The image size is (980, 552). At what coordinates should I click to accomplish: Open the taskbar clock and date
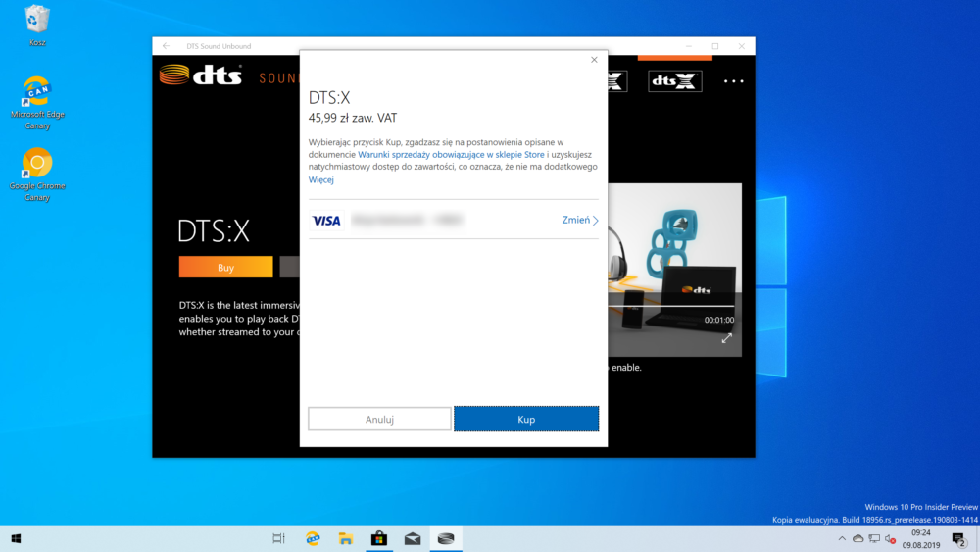tap(920, 539)
